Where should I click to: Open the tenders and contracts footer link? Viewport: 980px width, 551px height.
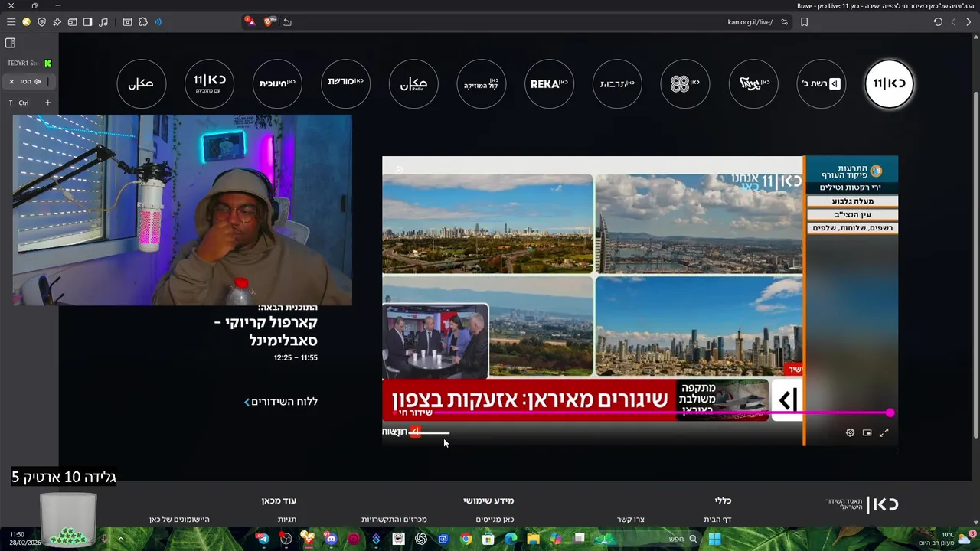[394, 520]
